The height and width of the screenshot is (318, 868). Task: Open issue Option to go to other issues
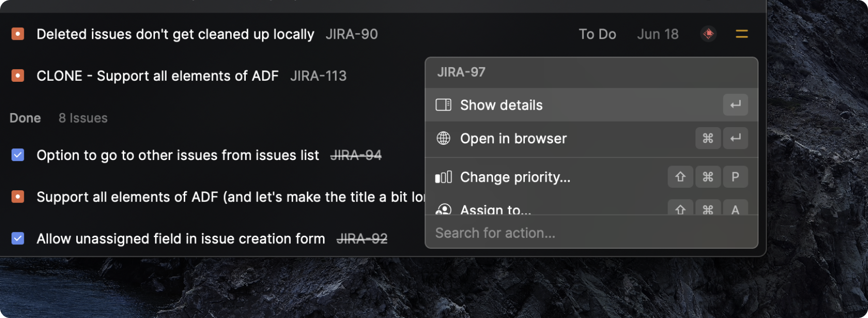coord(178,155)
